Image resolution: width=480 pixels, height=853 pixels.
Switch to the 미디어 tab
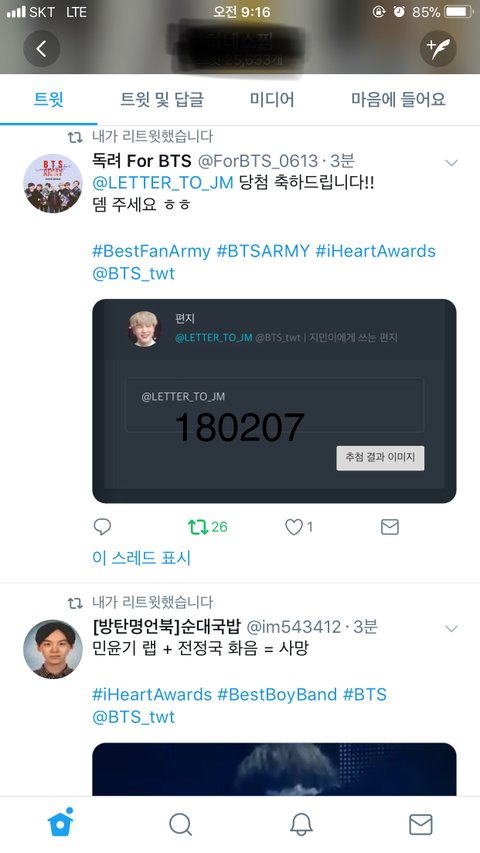pyautogui.click(x=272, y=100)
